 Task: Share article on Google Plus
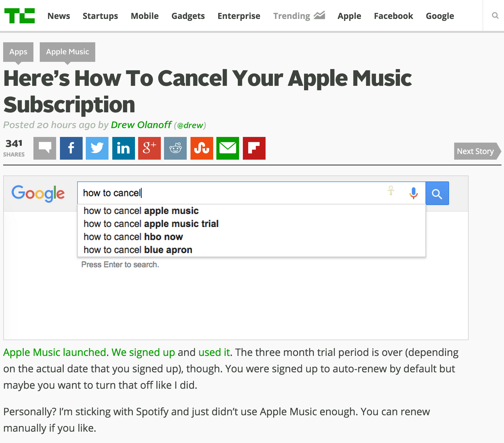click(x=149, y=148)
